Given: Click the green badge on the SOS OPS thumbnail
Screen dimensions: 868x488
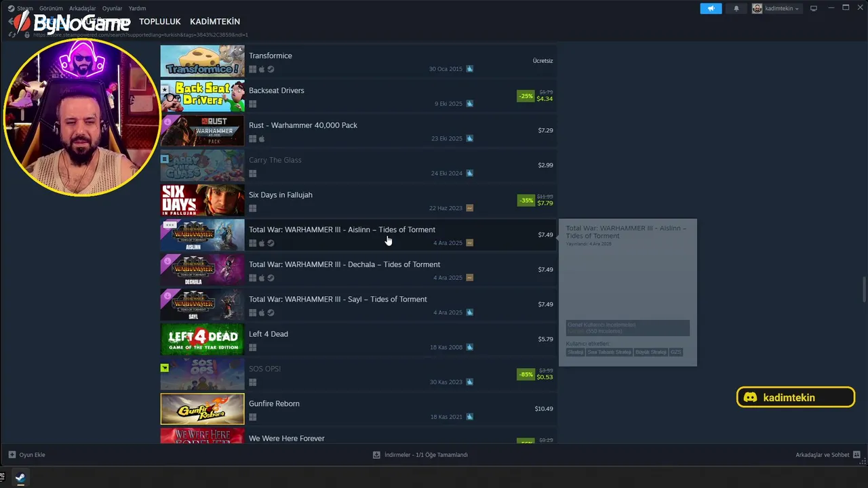Looking at the screenshot, I should [x=165, y=368].
